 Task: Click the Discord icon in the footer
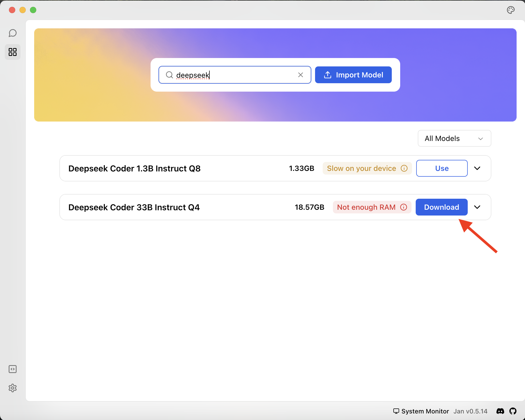[500, 411]
